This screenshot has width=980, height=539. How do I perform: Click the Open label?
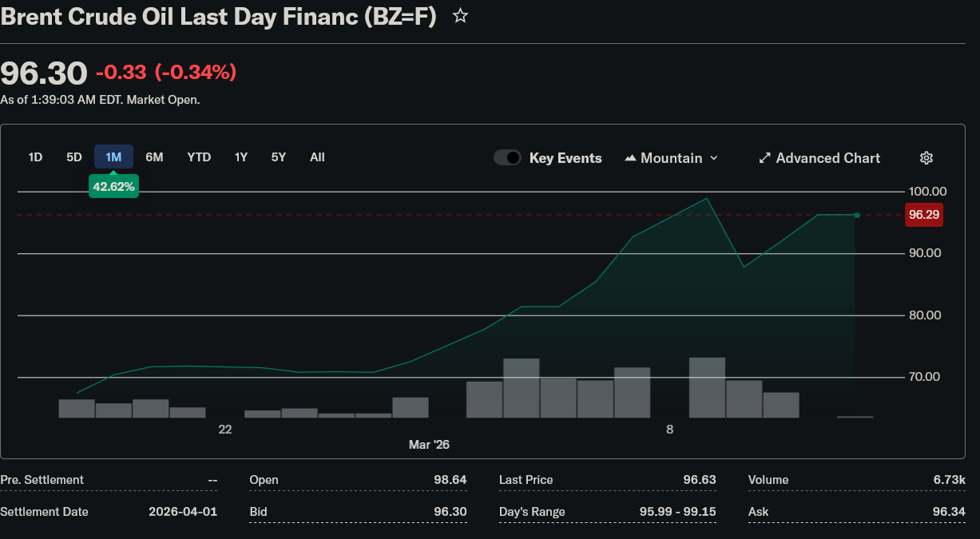coord(264,480)
